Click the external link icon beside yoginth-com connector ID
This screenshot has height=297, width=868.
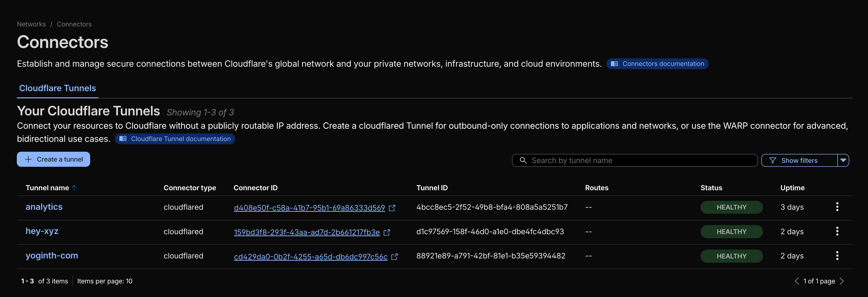click(x=394, y=257)
